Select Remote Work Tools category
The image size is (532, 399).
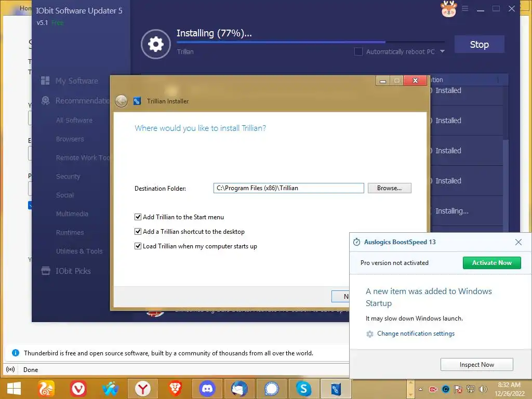click(x=83, y=157)
